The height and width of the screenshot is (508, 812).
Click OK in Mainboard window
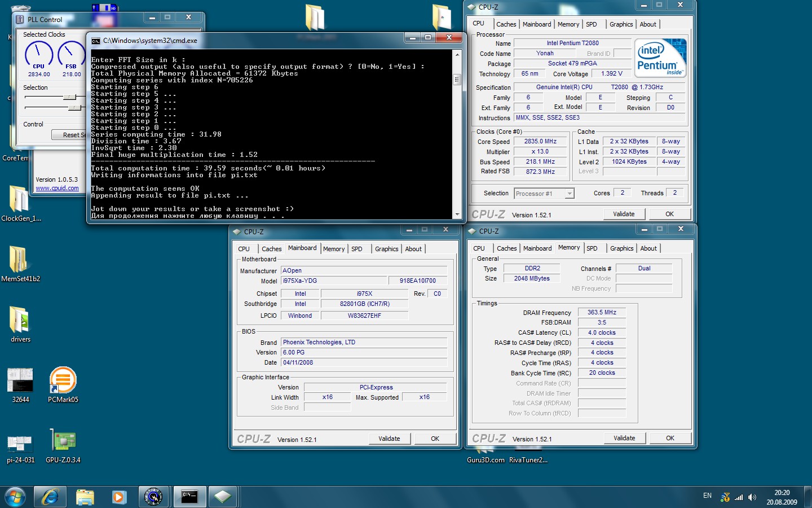pyautogui.click(x=435, y=439)
